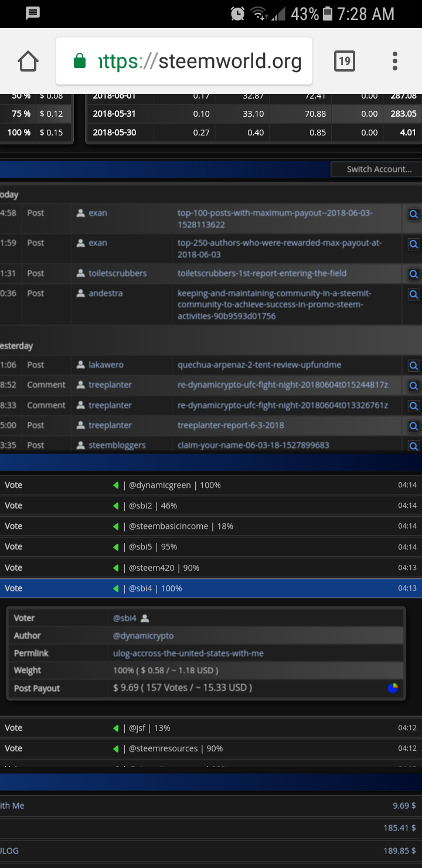Expand the @sbi2 46% vote row

point(211,506)
